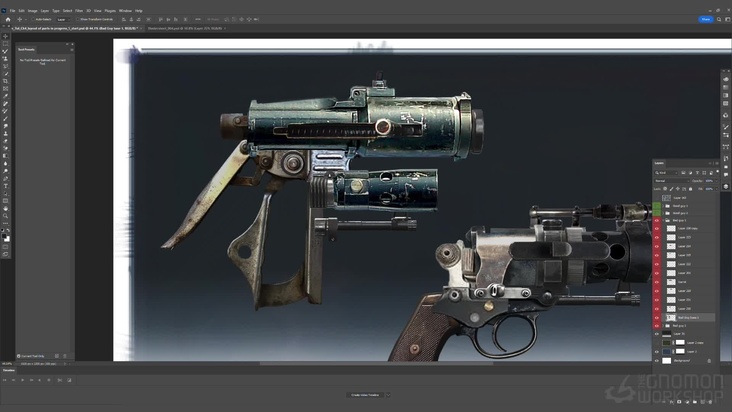Image resolution: width=732 pixels, height=412 pixels.
Task: Select the Clone Stamp tool
Action: pos(5,133)
